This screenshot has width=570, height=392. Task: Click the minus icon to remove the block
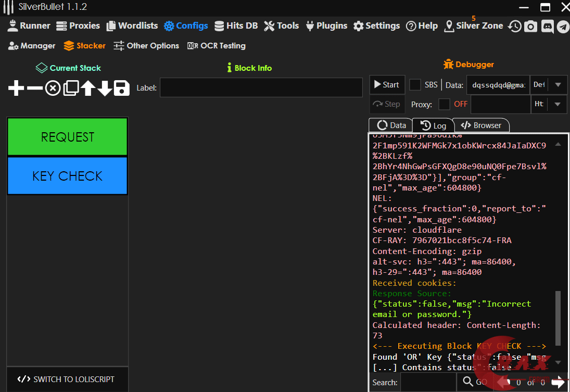(x=34, y=88)
